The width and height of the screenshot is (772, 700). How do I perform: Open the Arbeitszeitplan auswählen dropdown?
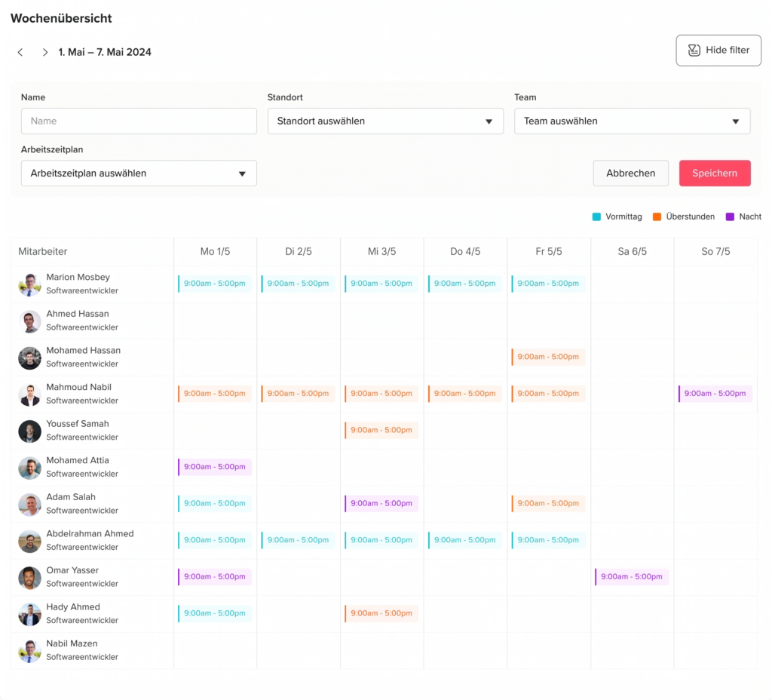click(x=139, y=173)
